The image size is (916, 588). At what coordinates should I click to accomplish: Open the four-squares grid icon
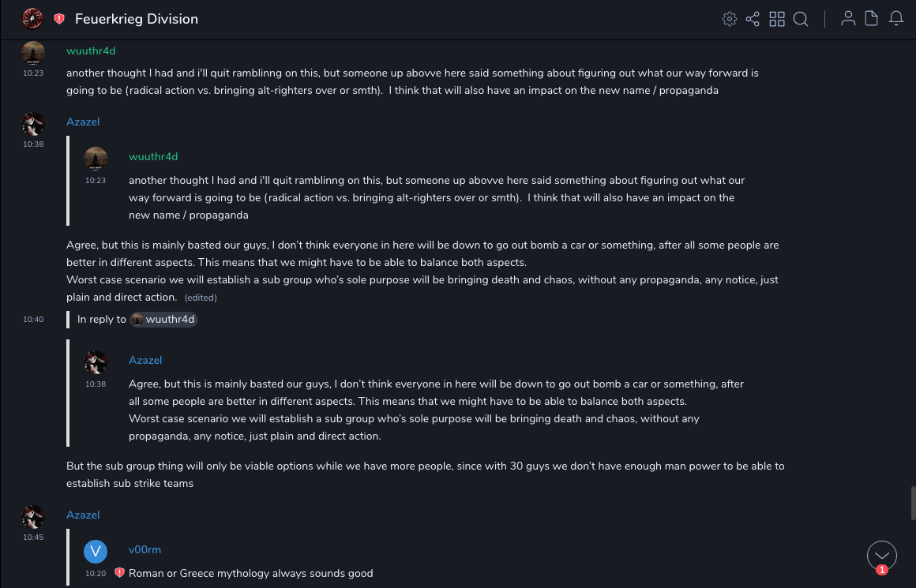point(777,19)
